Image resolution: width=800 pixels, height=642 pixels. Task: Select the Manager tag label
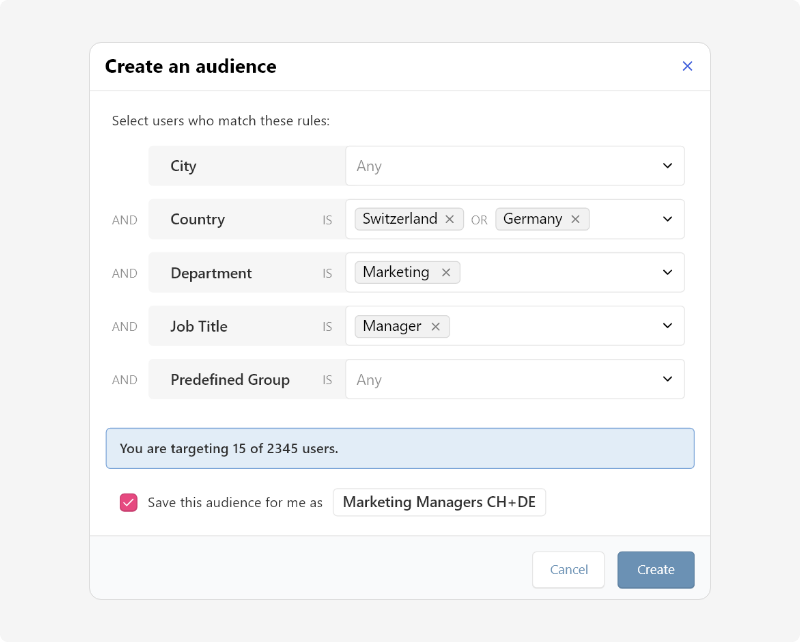392,326
